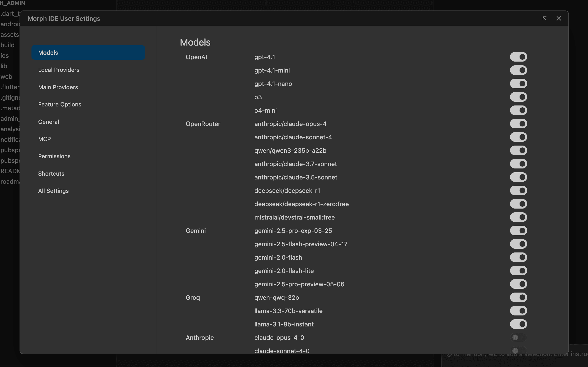The height and width of the screenshot is (367, 588).
Task: Toggle deepseek/deepseek-r1 switch
Action: (518, 190)
